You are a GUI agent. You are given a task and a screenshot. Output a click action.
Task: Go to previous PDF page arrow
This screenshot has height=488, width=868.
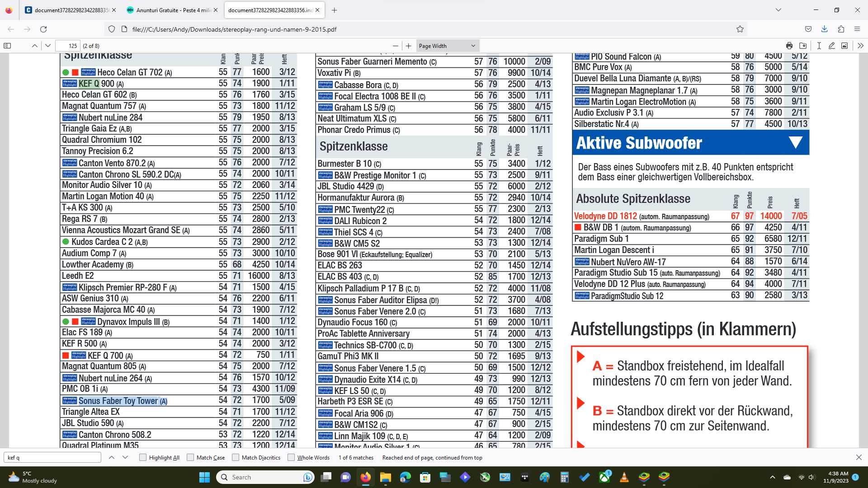point(34,46)
